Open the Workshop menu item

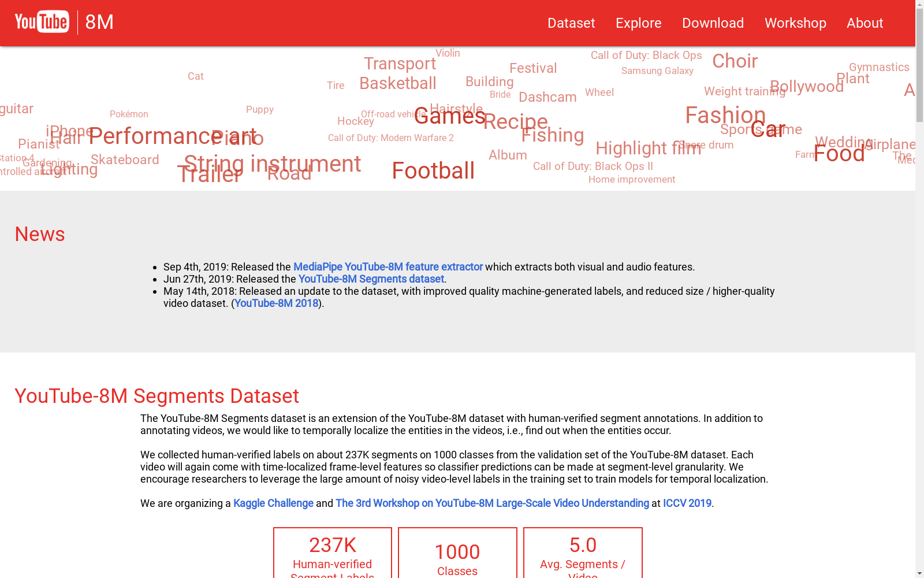(795, 23)
